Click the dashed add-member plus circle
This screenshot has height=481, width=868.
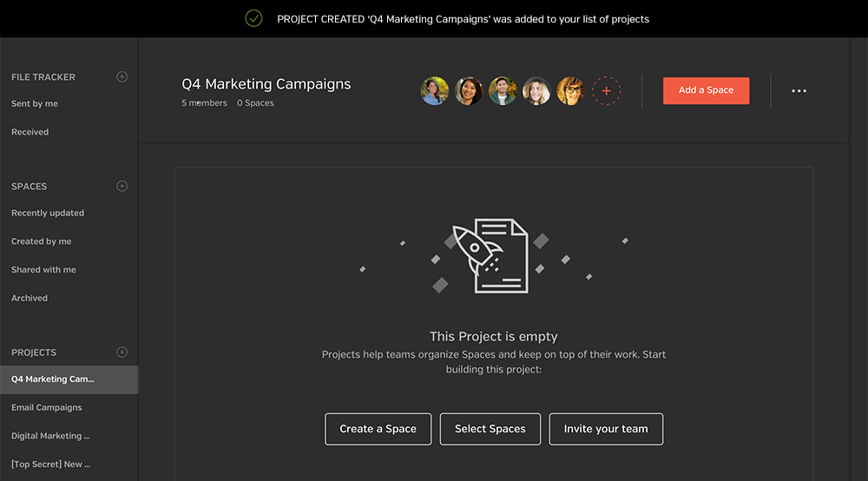tap(606, 91)
